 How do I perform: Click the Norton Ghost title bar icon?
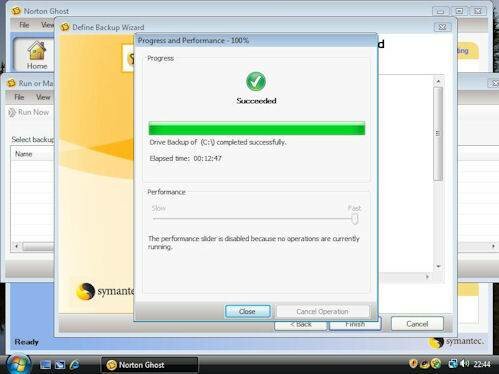click(16, 11)
